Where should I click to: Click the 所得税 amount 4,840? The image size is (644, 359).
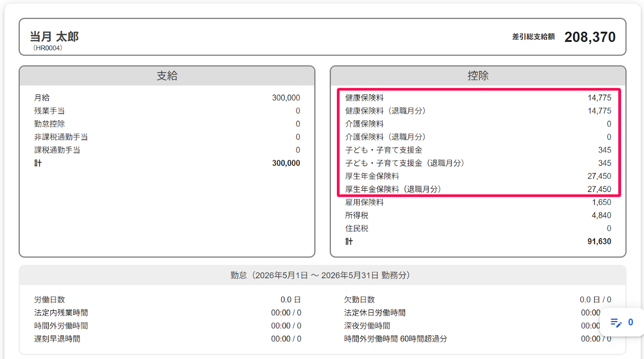tap(601, 215)
